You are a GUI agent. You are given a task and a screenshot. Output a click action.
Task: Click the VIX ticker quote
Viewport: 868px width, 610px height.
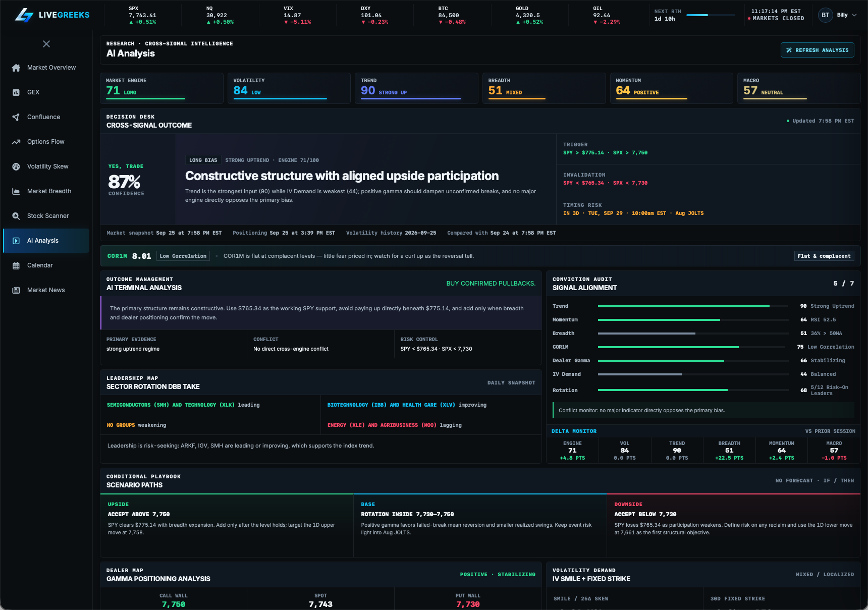297,15
